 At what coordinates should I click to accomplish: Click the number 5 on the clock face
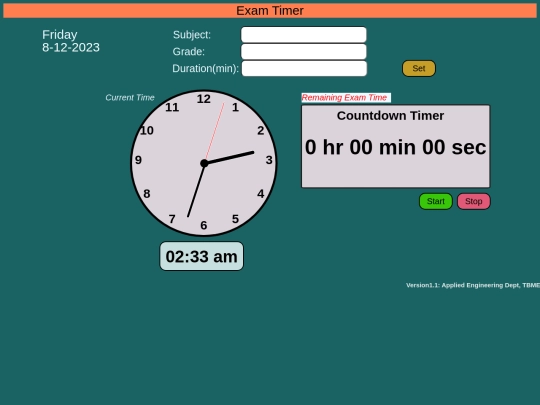(235, 219)
